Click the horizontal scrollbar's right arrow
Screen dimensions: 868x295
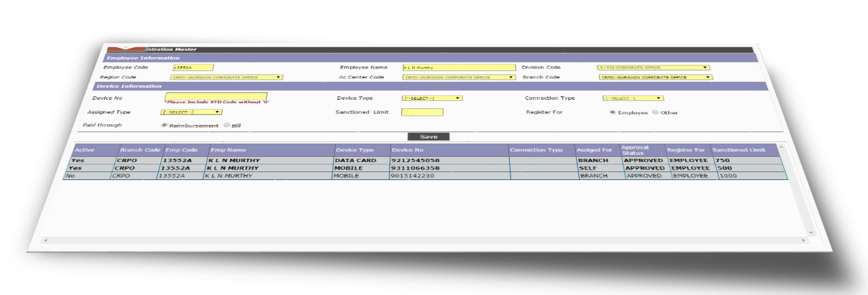tap(804, 240)
